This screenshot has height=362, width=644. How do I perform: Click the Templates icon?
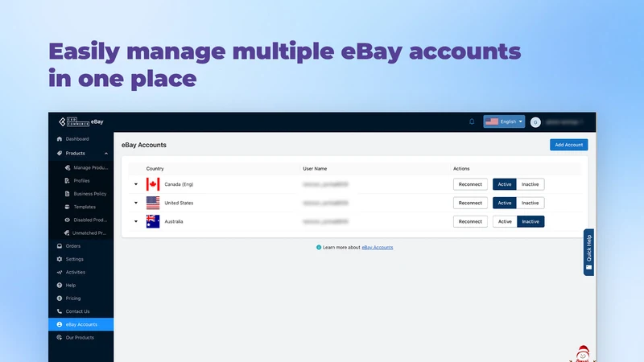coord(68,207)
